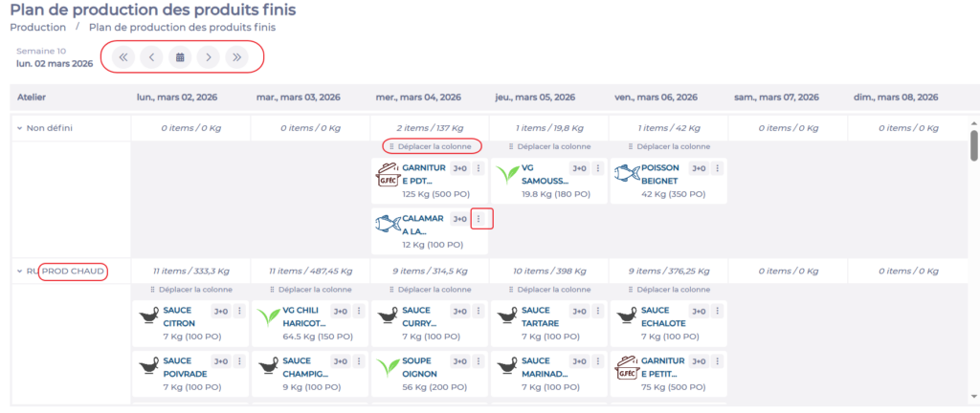Jump back using double left arrows button
Viewport: 980px width, 413px height.
[122, 57]
